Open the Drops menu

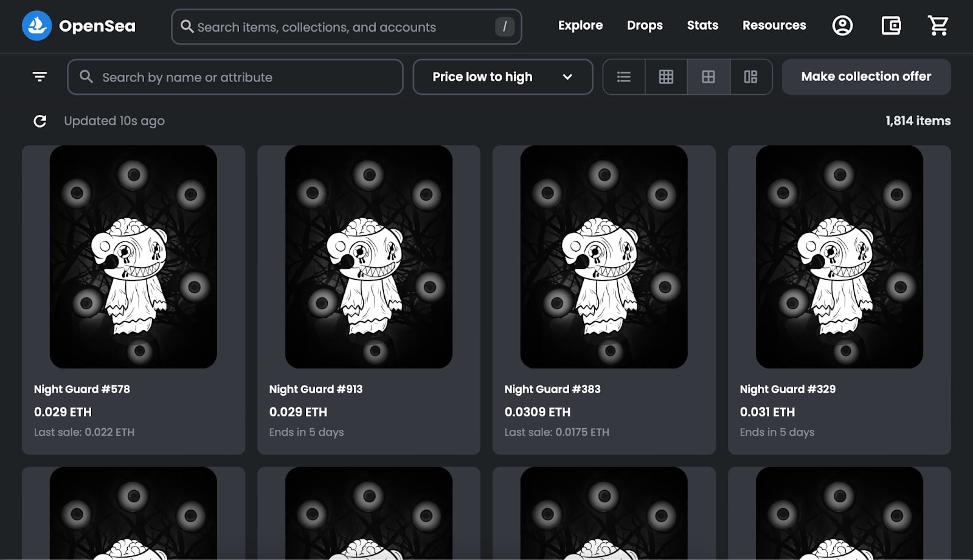point(645,26)
